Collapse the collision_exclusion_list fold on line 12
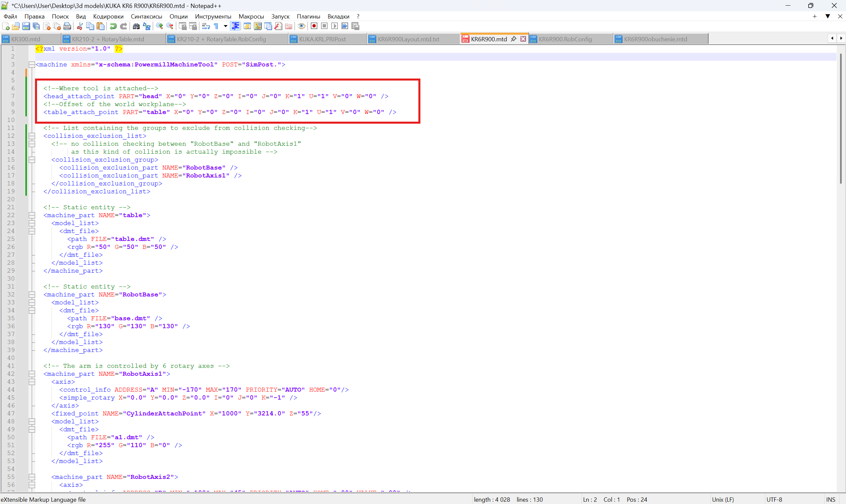This screenshot has width=846, height=504. point(32,136)
